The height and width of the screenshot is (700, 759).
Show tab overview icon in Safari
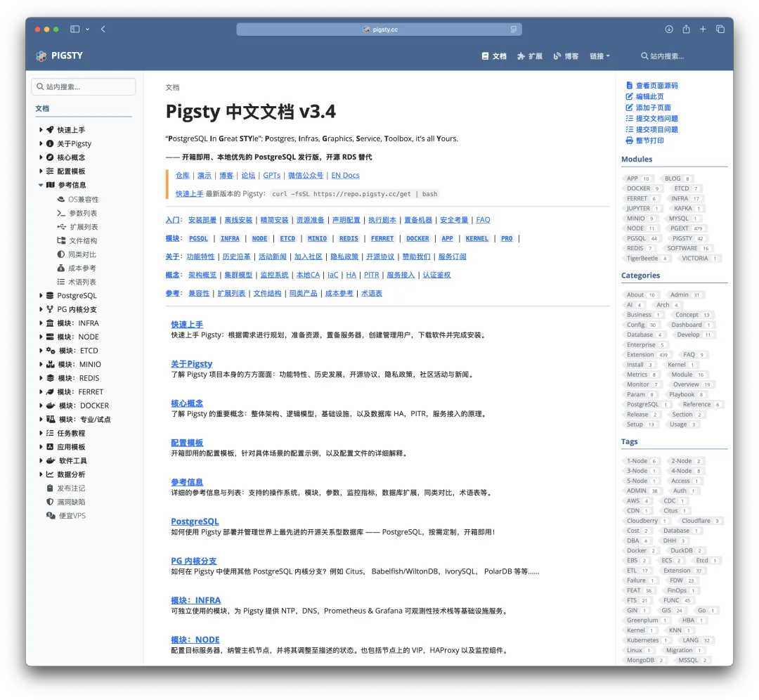[720, 29]
